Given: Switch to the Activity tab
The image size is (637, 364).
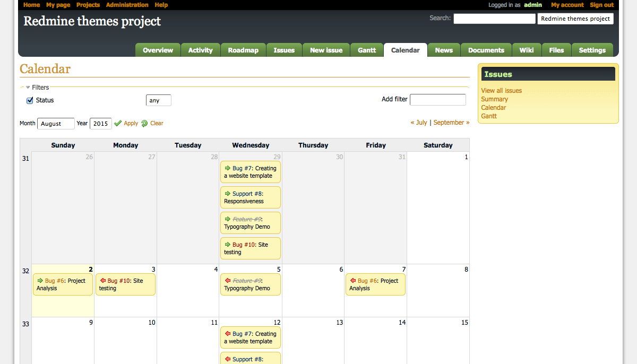Looking at the screenshot, I should (x=201, y=50).
